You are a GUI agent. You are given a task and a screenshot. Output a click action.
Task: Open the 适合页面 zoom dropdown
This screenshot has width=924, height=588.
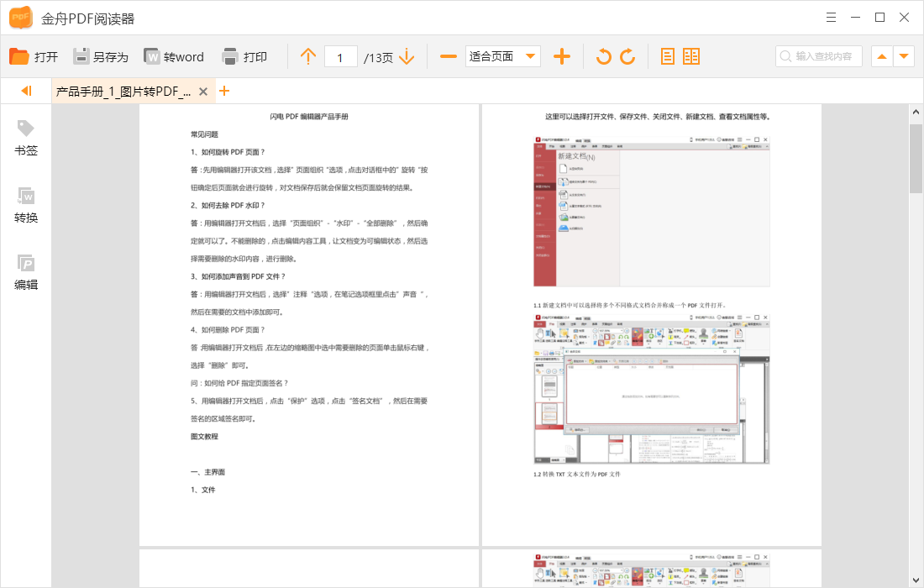tap(502, 56)
